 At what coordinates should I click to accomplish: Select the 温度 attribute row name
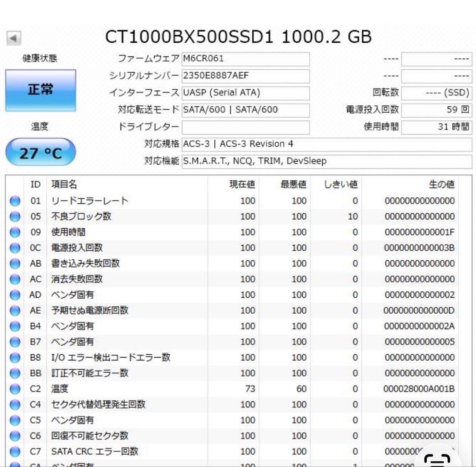pos(60,389)
